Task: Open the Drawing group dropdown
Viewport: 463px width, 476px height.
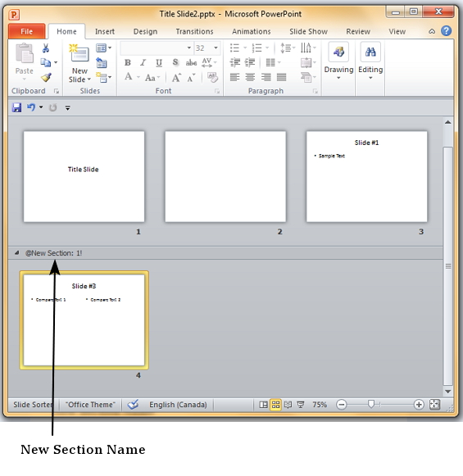Action: [x=338, y=79]
